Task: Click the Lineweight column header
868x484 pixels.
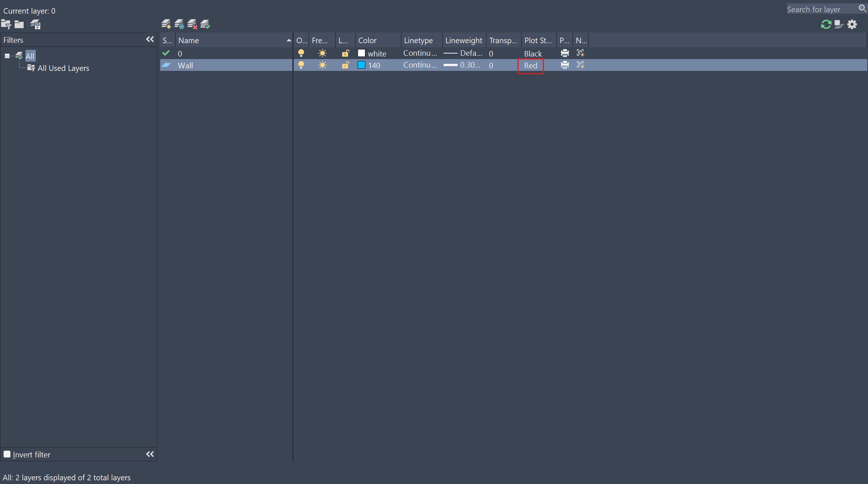Action: [464, 40]
